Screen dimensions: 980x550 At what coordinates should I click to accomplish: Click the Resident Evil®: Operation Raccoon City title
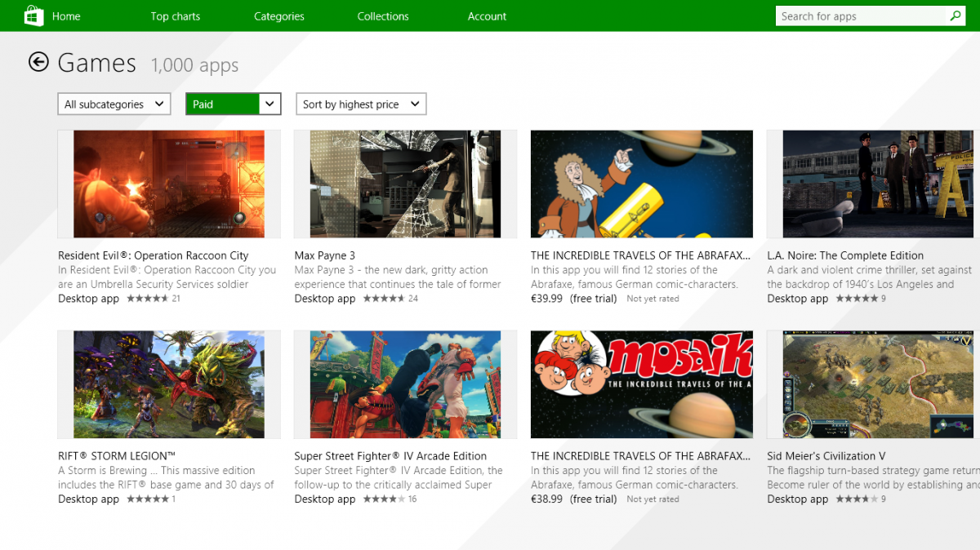coord(154,255)
